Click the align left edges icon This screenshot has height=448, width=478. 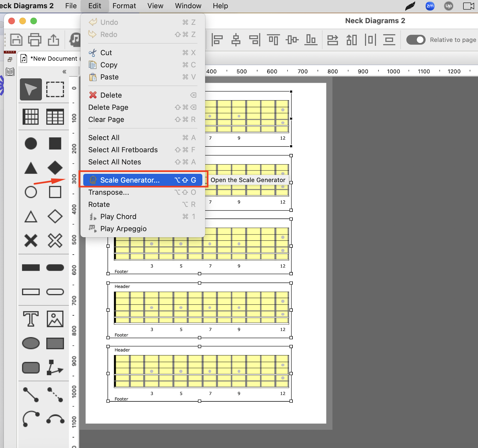pyautogui.click(x=217, y=40)
